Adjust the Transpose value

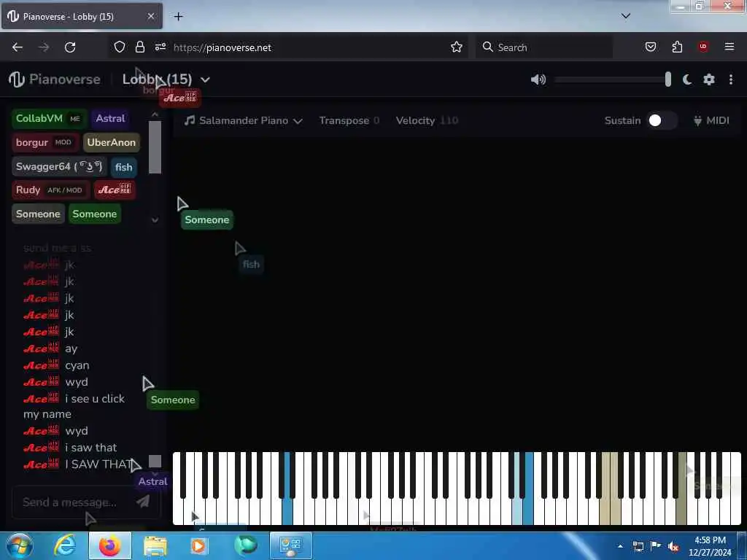[x=349, y=120]
